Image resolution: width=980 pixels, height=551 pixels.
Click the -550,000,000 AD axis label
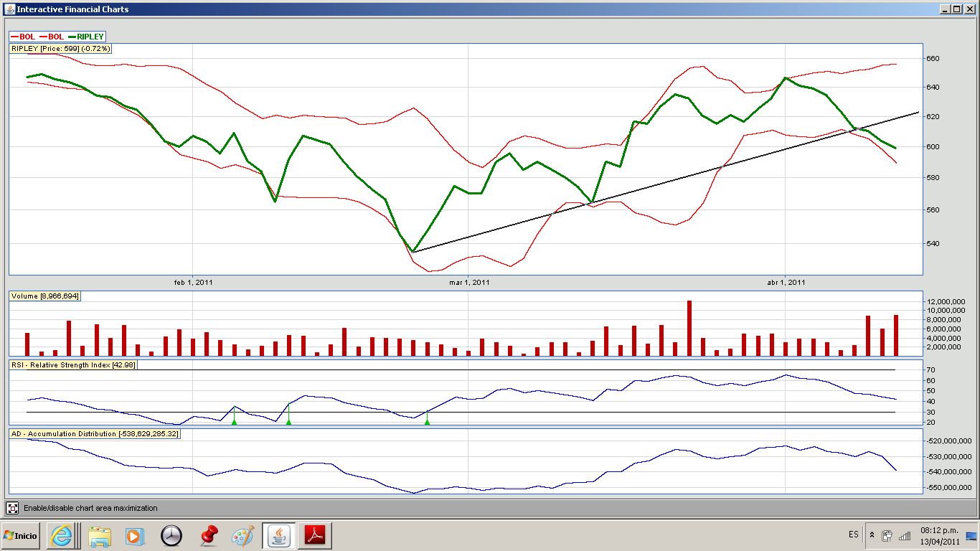948,488
